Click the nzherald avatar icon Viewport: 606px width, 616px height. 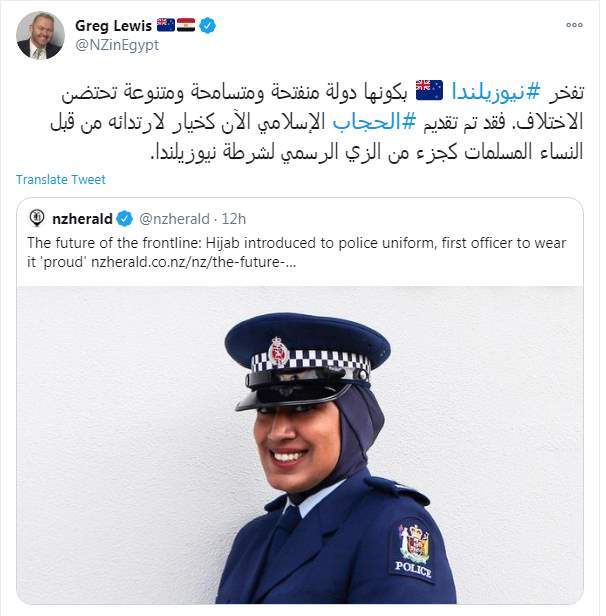[x=37, y=218]
